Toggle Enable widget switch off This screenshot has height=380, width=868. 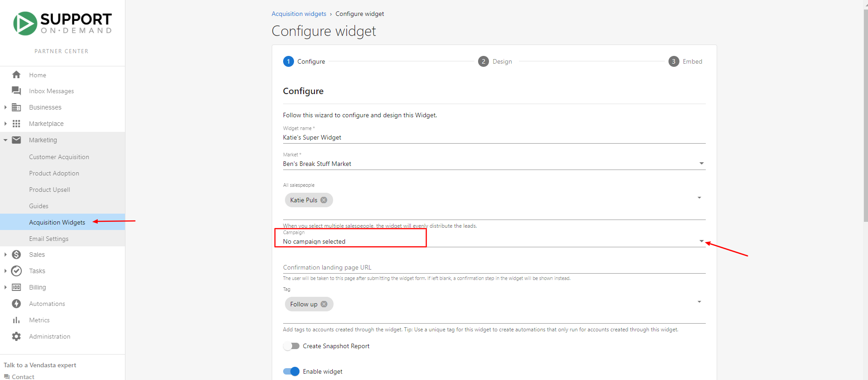(291, 371)
